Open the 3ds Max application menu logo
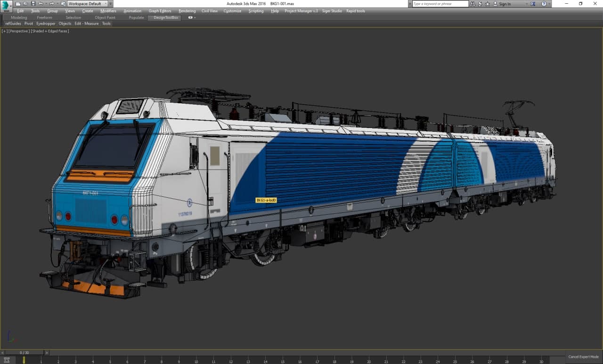Viewport: 603px width, 364px height. coord(7,6)
